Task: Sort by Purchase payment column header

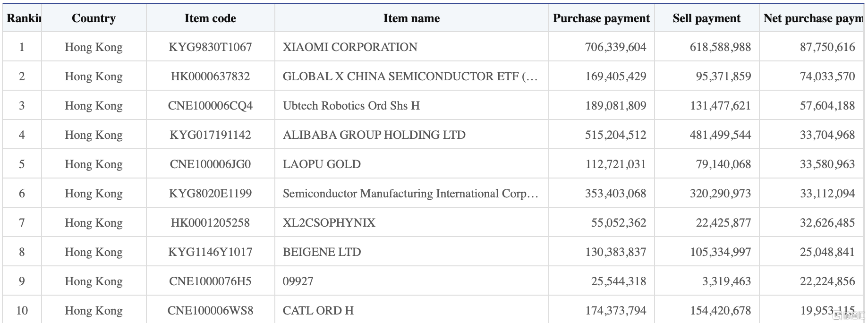Action: (601, 18)
